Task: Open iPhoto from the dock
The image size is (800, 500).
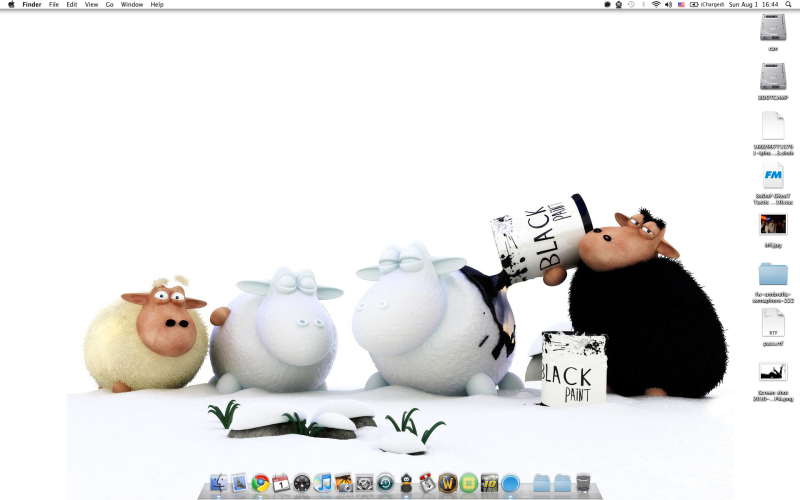Action: pos(343,484)
